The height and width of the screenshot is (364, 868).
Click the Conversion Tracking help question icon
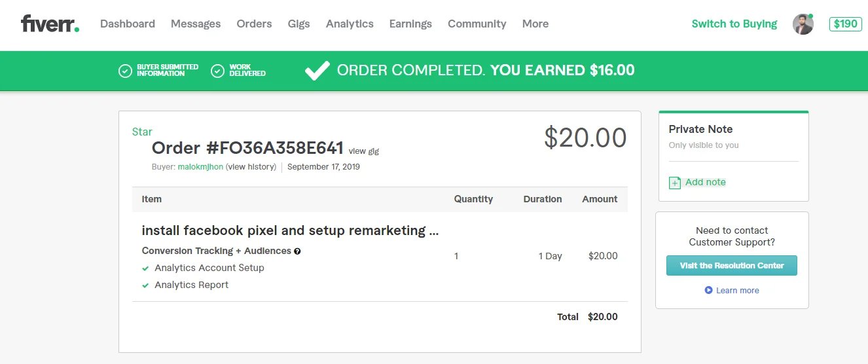click(x=297, y=251)
